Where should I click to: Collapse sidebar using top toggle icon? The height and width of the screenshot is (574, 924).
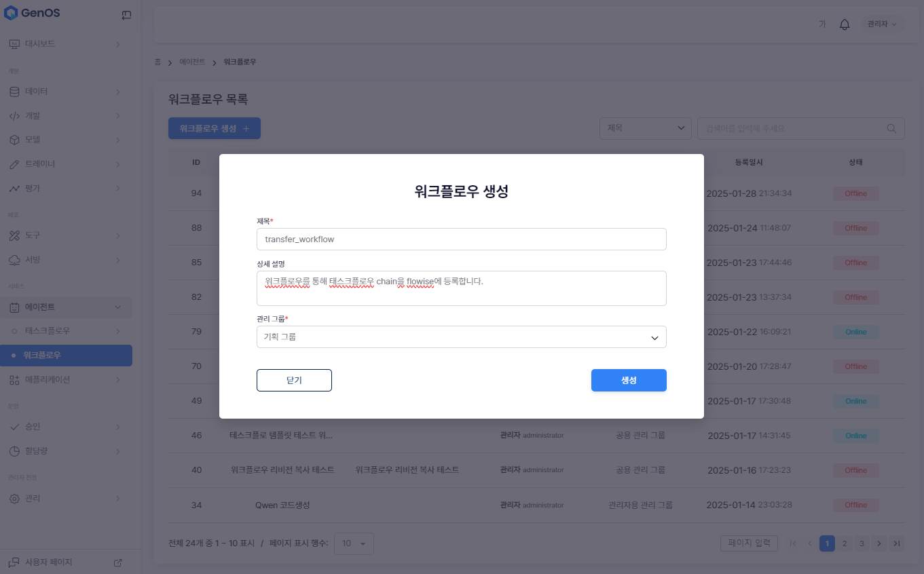(126, 15)
